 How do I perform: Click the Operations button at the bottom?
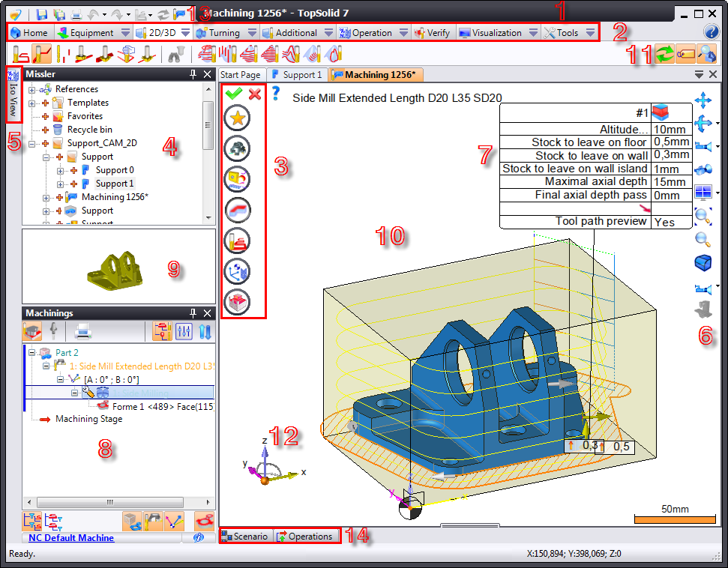click(x=305, y=537)
